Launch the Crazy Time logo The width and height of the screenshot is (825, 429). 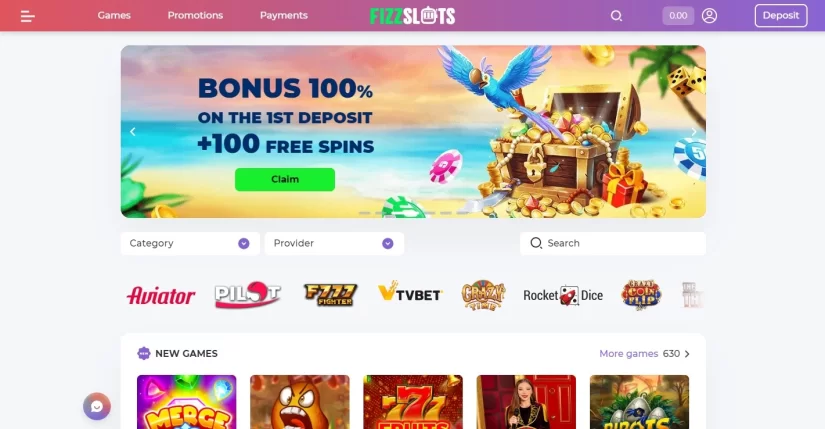coord(483,295)
